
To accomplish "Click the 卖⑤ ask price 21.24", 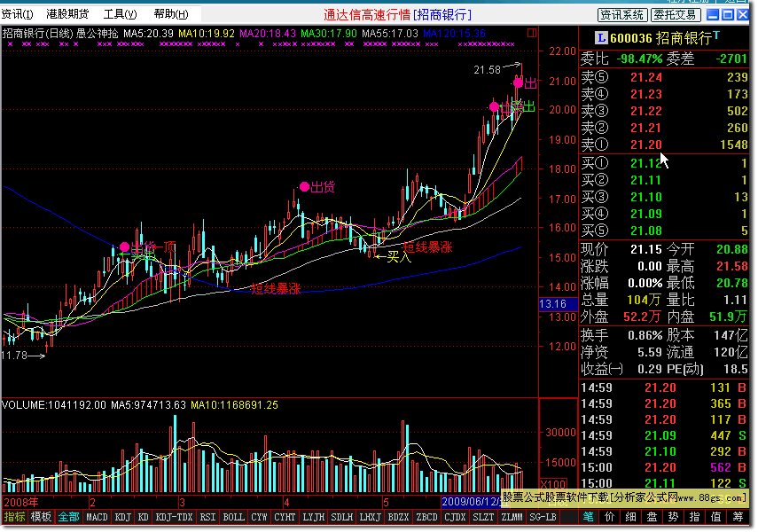I will click(x=646, y=77).
